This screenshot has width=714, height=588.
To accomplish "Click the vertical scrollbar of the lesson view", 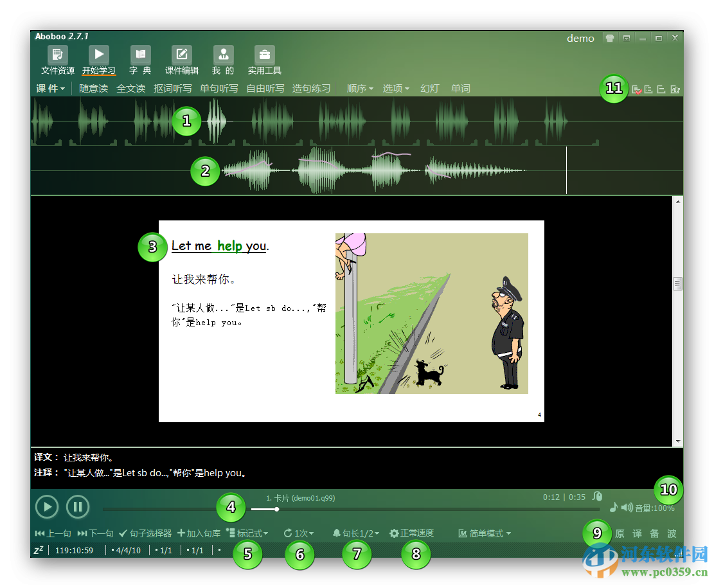I will 678,283.
